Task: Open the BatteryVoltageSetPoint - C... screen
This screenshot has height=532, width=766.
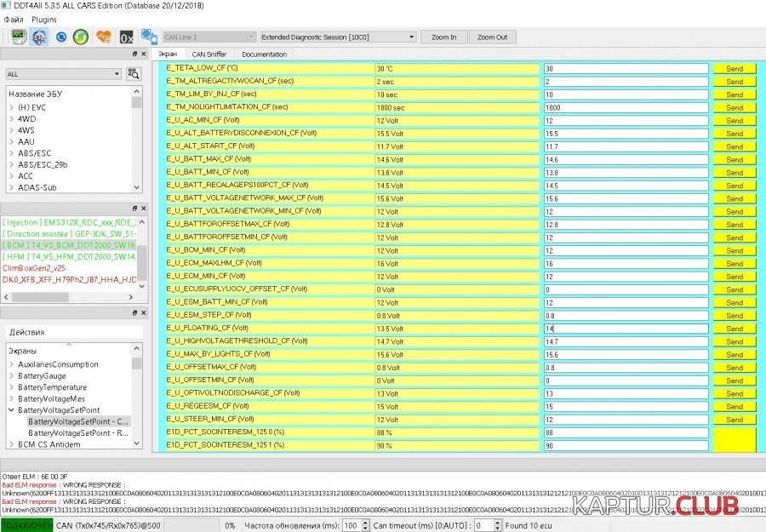Action: coord(78,421)
